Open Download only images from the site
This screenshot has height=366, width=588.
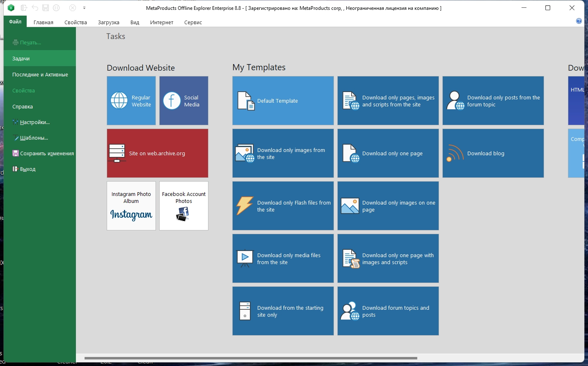(x=283, y=153)
